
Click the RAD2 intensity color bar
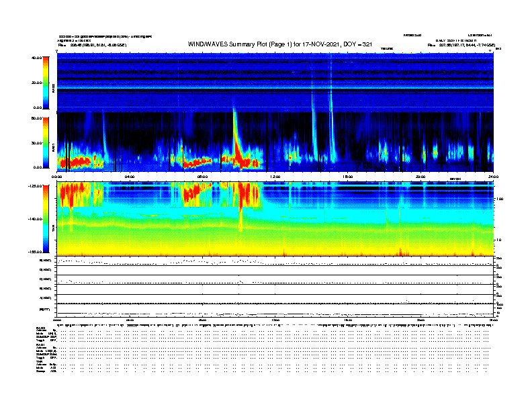(x=46, y=83)
